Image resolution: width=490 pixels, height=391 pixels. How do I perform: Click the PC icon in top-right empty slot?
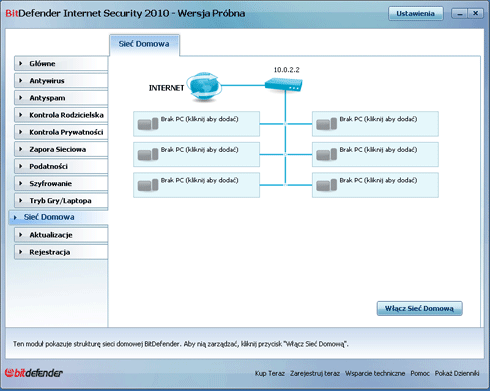click(327, 124)
